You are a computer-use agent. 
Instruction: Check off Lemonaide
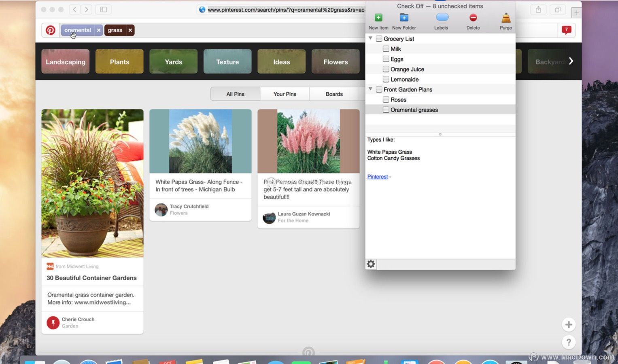click(x=386, y=79)
